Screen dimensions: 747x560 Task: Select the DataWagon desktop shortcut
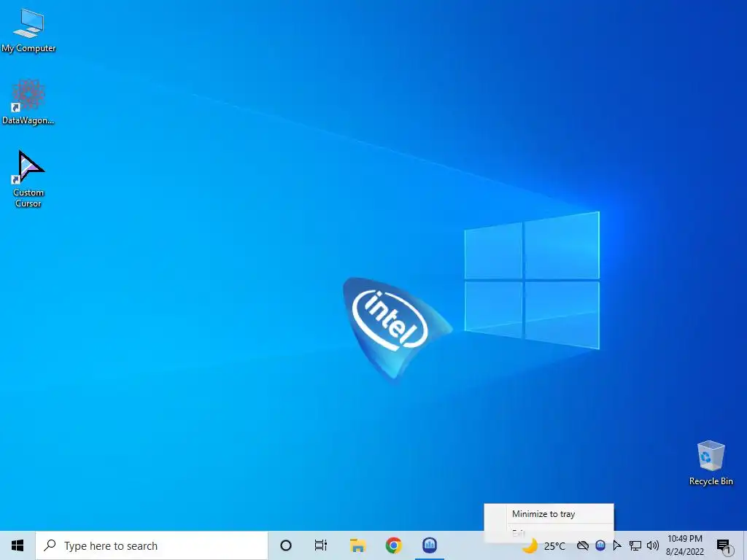pyautogui.click(x=28, y=102)
